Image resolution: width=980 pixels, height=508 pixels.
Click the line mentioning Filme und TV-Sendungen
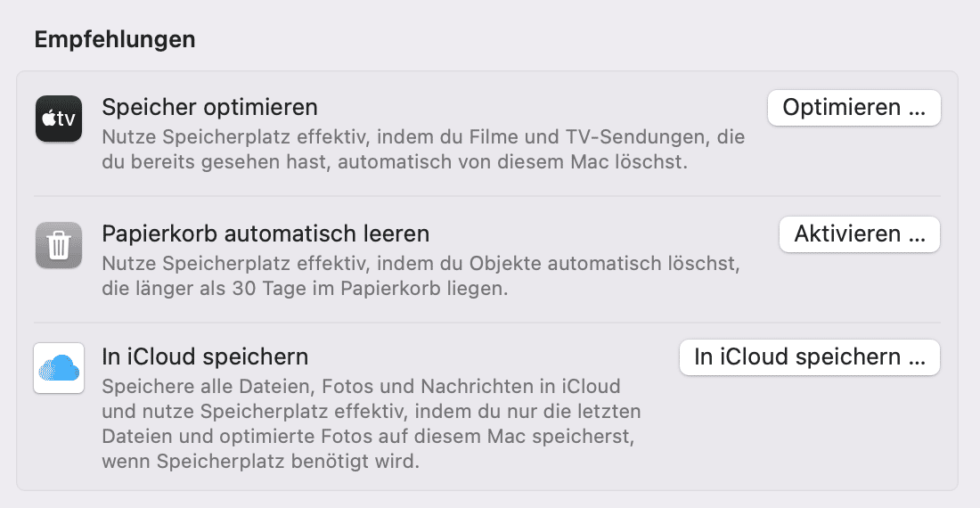pos(423,137)
